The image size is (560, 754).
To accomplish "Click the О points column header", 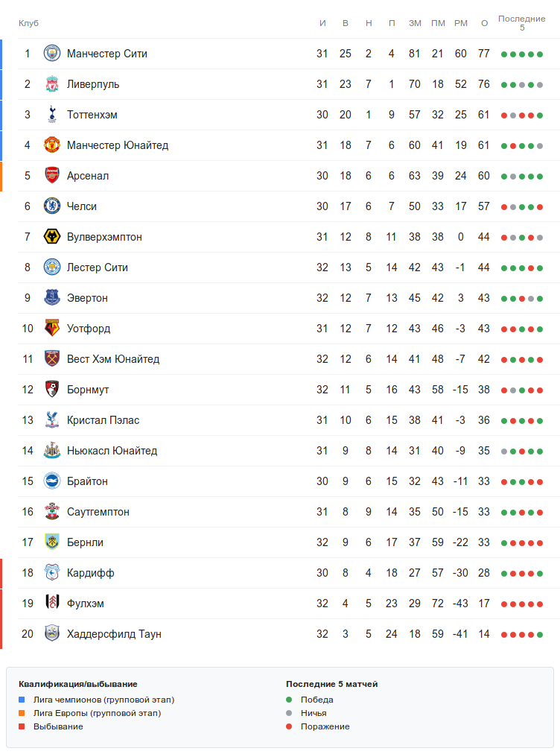I will 484,23.
